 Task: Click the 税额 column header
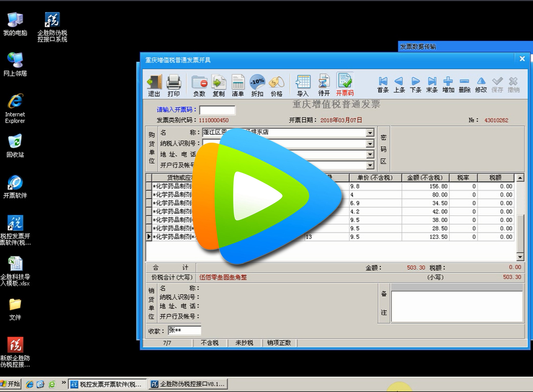tap(496, 178)
